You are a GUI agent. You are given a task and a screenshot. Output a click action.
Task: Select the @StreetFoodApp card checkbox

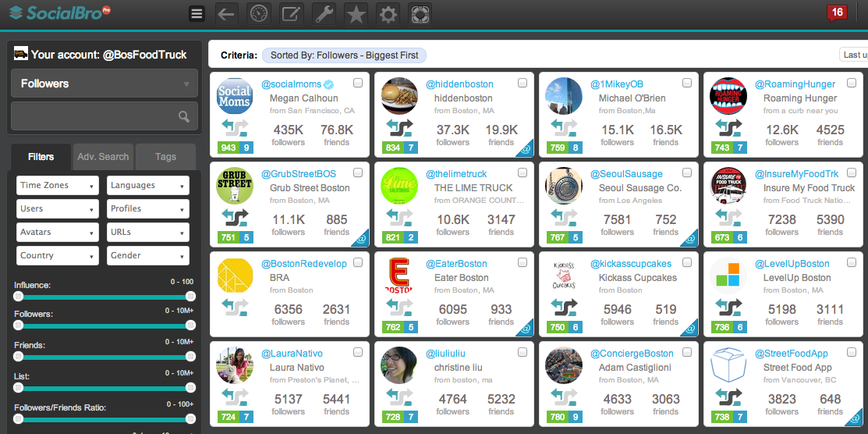pyautogui.click(x=852, y=352)
